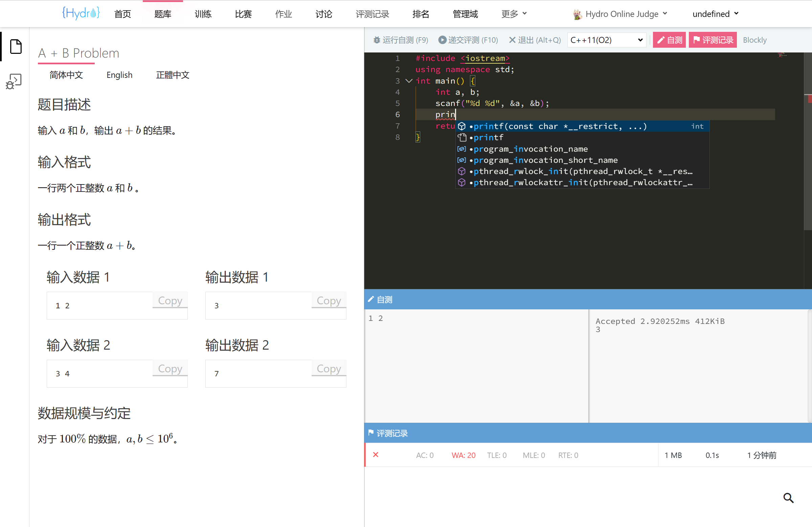Open the C++11(O2) language dropdown
This screenshot has width=812, height=527.
coord(606,40)
